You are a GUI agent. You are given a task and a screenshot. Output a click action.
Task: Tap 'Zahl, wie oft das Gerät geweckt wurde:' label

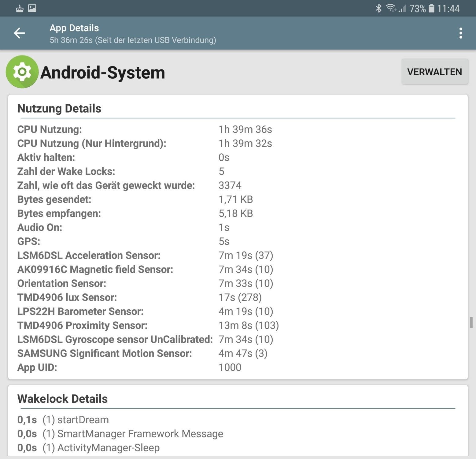tap(106, 185)
